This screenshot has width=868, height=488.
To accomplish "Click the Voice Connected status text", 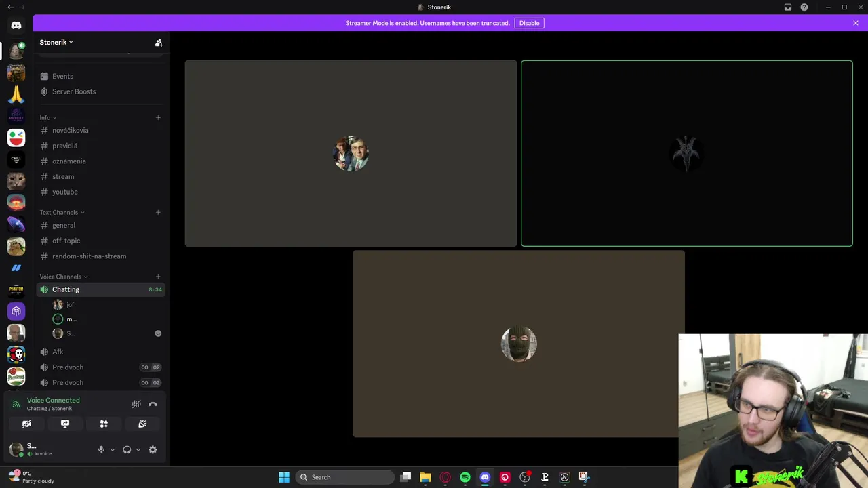I will (54, 400).
